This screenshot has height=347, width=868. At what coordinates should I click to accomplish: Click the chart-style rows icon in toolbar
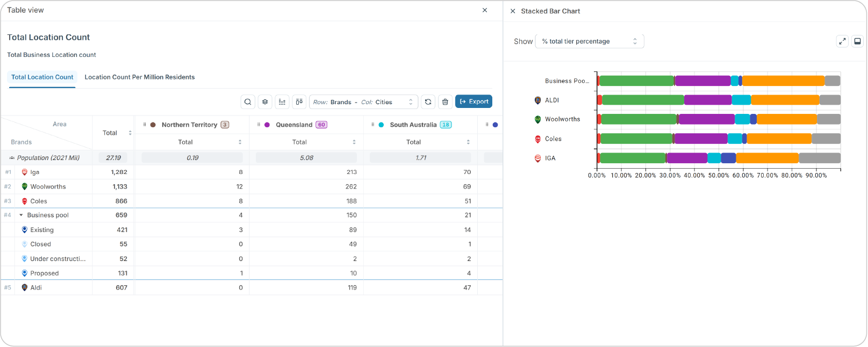(x=282, y=102)
